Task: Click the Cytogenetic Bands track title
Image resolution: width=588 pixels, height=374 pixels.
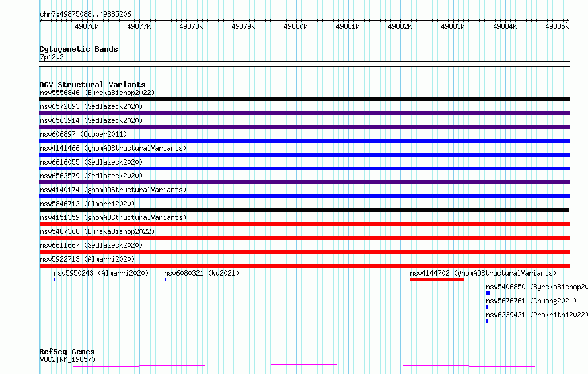Action: 79,49
